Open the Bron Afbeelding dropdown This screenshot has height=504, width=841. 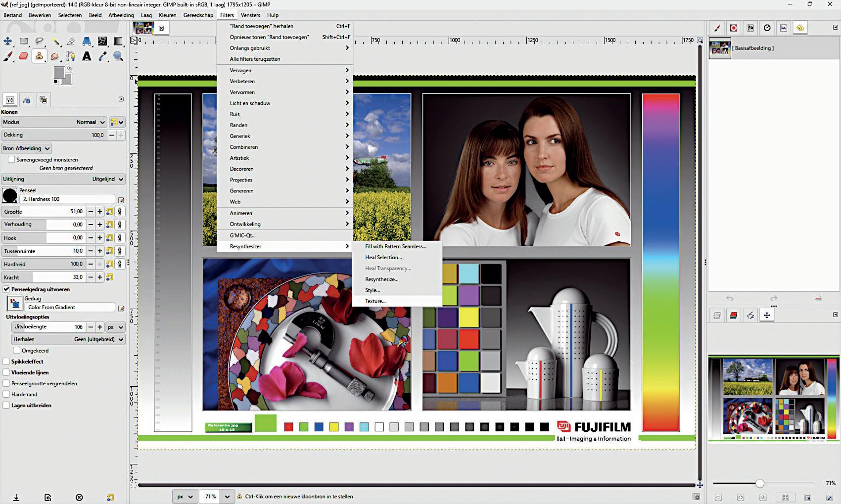coord(27,148)
